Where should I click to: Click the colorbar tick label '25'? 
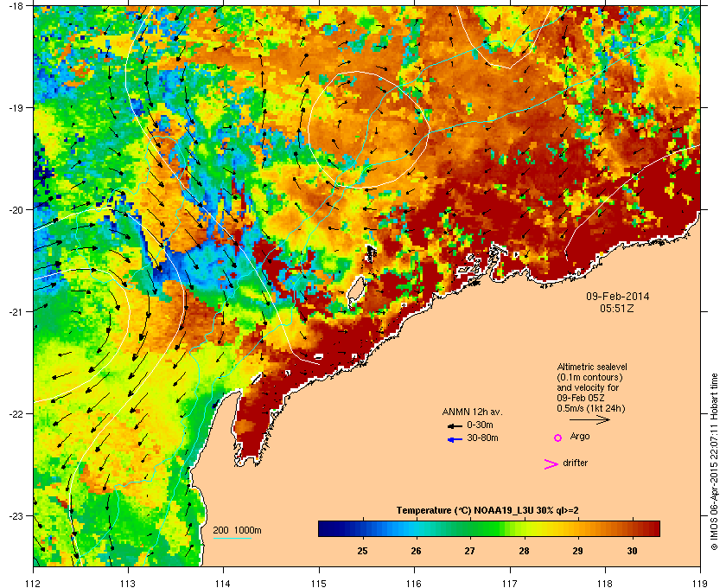tap(362, 551)
